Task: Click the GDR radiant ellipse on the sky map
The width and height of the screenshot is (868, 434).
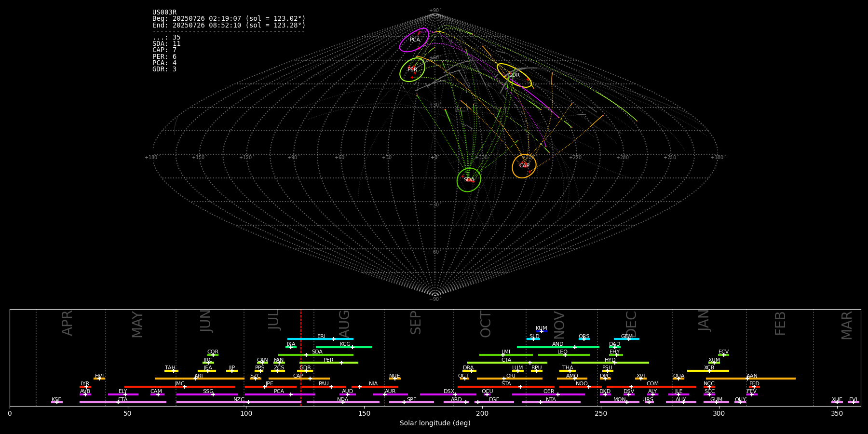Action: coord(514,75)
